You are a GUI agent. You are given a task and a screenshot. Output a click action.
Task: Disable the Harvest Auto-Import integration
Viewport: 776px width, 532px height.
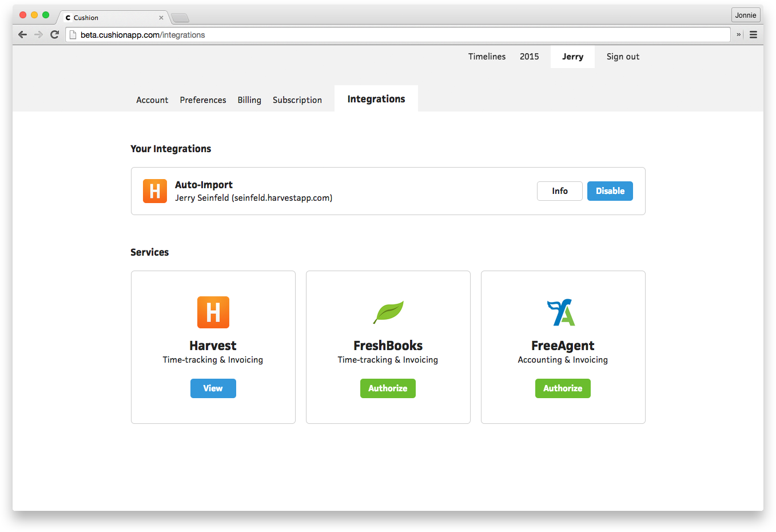610,191
